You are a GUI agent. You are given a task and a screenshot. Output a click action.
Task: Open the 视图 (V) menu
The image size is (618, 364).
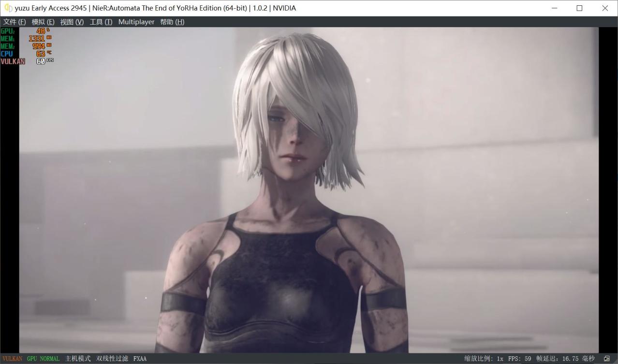click(72, 22)
